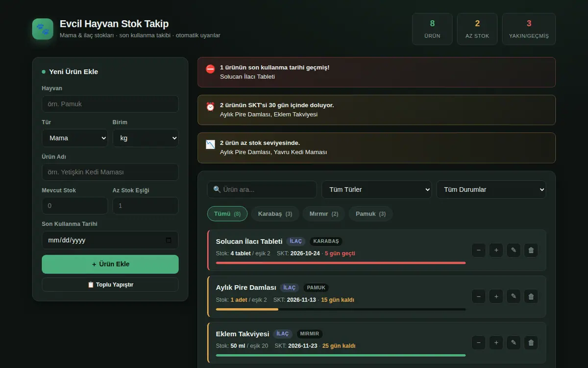
Task: Click the Az Stok counter card
Action: click(x=477, y=29)
